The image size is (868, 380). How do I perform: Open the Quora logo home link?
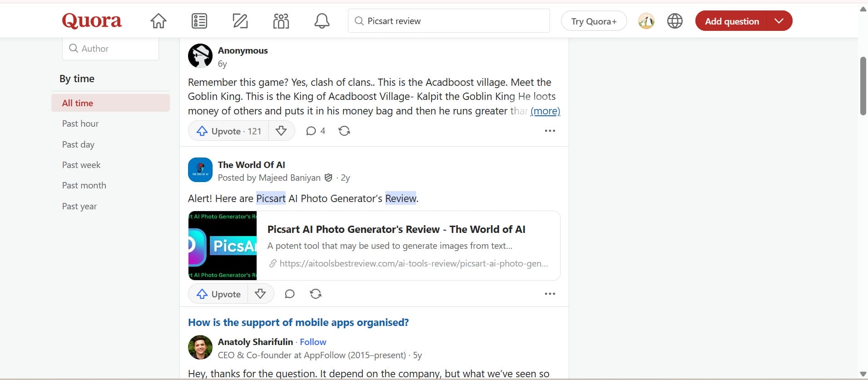click(92, 21)
